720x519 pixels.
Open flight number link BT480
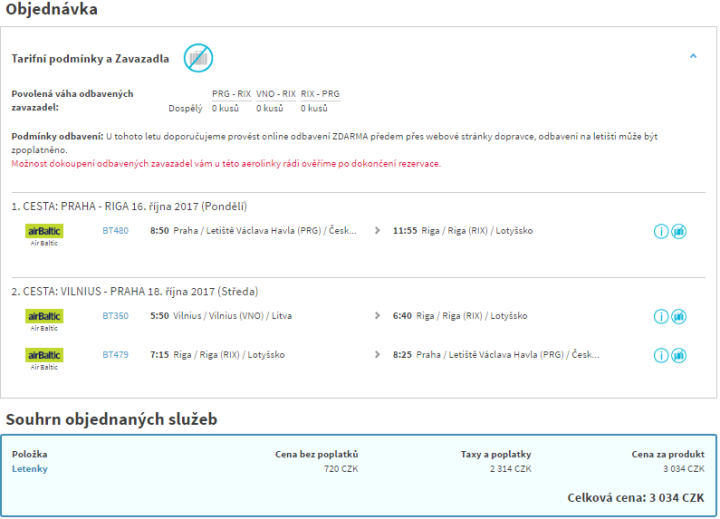pos(115,230)
